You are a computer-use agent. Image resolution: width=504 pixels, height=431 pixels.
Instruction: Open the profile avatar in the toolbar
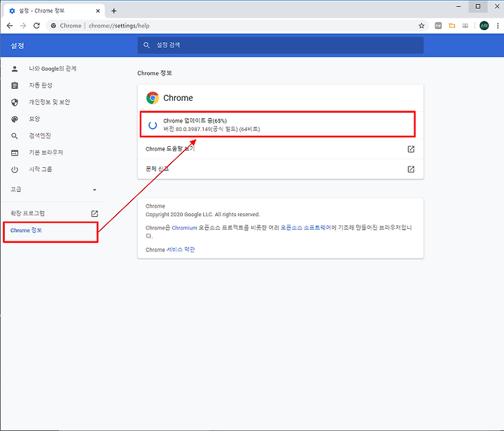click(x=484, y=26)
